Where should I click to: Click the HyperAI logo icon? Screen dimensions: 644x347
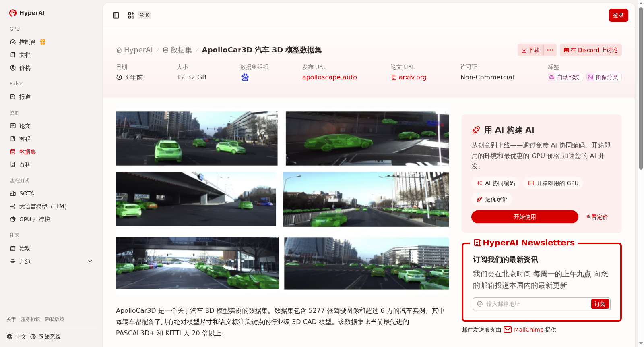(x=13, y=13)
